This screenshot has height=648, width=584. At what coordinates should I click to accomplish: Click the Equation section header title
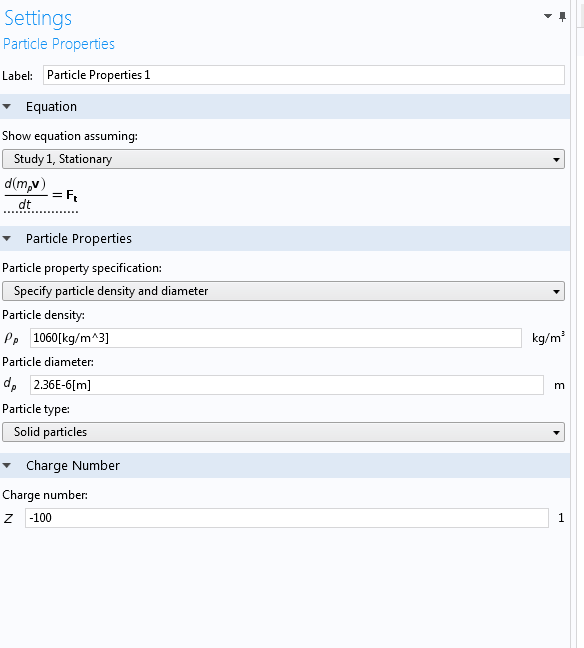pos(51,107)
